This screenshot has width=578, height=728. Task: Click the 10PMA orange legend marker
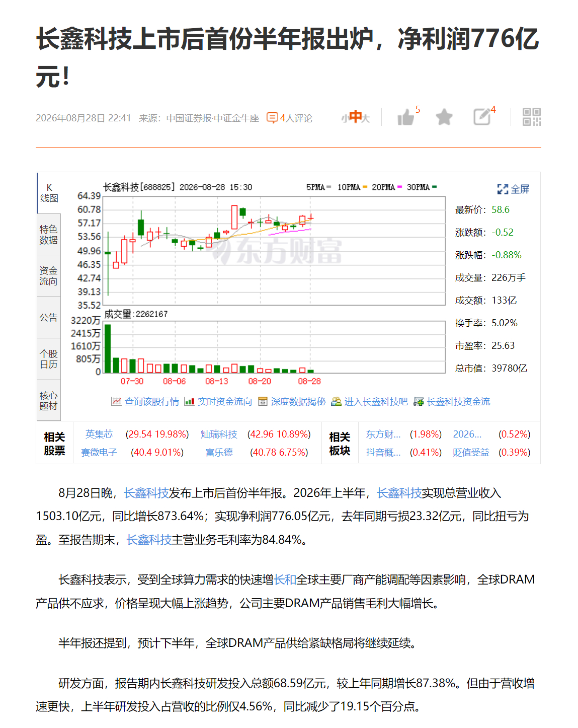[x=365, y=187]
